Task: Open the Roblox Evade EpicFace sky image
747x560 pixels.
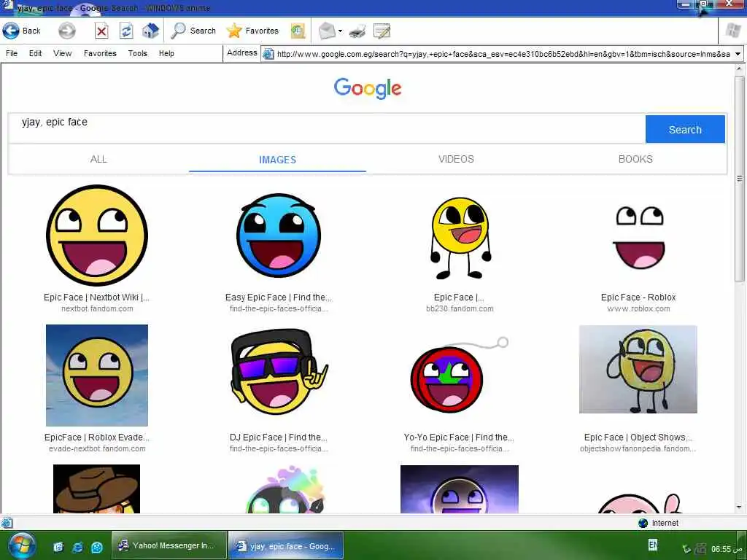Action: 97,376
